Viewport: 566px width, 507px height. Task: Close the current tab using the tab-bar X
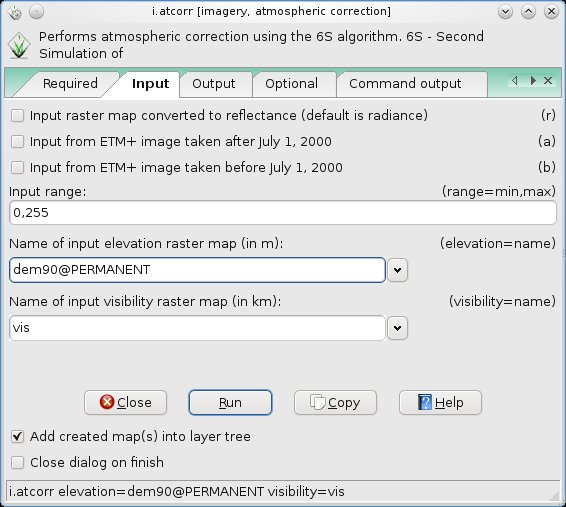[x=548, y=81]
